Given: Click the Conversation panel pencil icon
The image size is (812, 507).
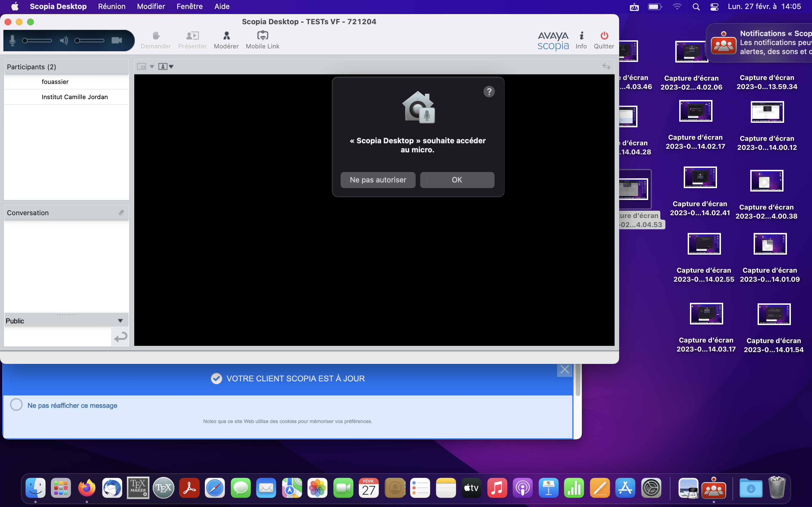Looking at the screenshot, I should 121,213.
